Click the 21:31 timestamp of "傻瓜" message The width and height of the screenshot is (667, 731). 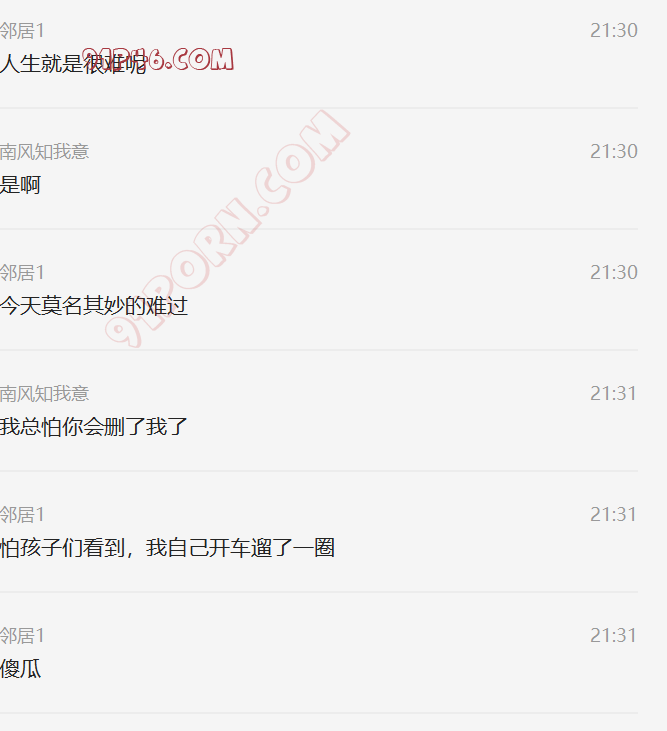pos(613,635)
